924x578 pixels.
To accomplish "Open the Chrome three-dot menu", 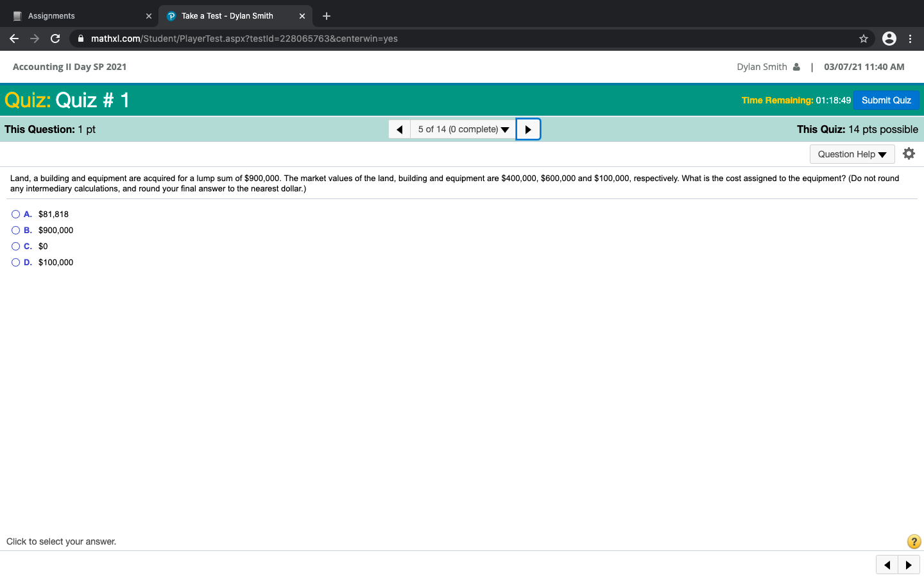I will pyautogui.click(x=910, y=39).
